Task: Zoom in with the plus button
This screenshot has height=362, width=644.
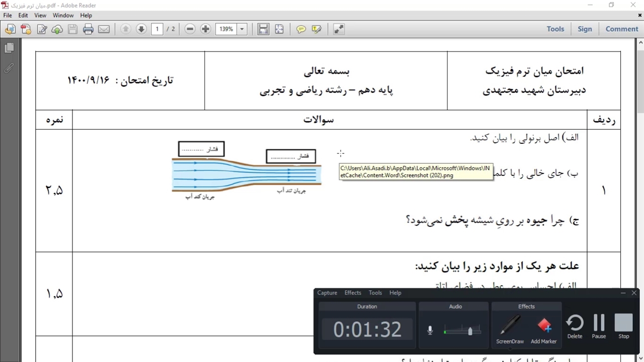Action: pos(205,29)
